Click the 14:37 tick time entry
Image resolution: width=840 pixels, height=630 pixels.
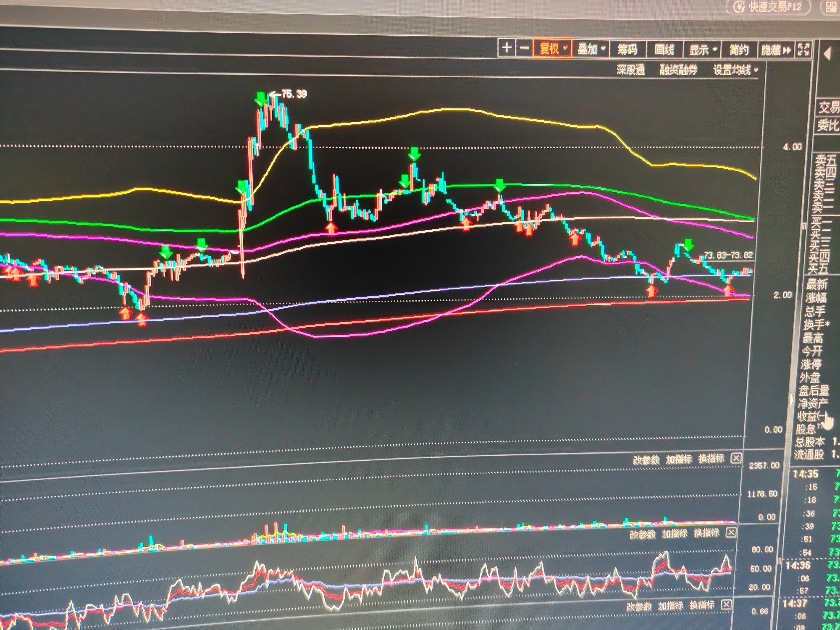[x=795, y=604]
